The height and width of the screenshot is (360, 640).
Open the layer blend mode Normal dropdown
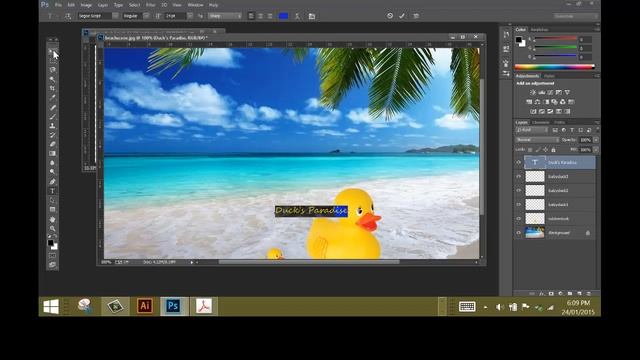pyautogui.click(x=537, y=140)
